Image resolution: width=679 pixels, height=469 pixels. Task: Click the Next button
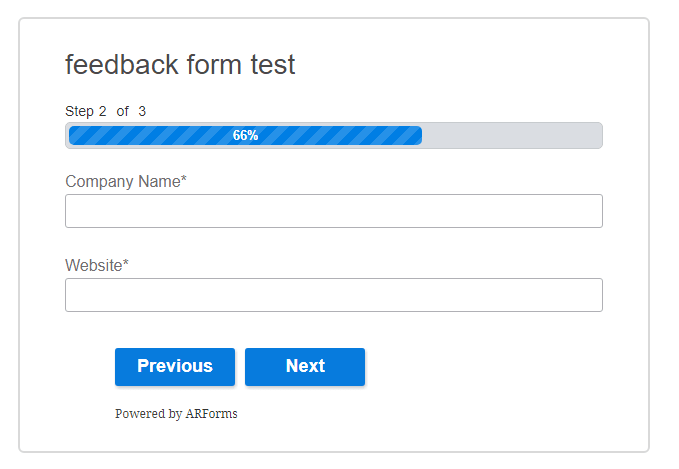305,366
